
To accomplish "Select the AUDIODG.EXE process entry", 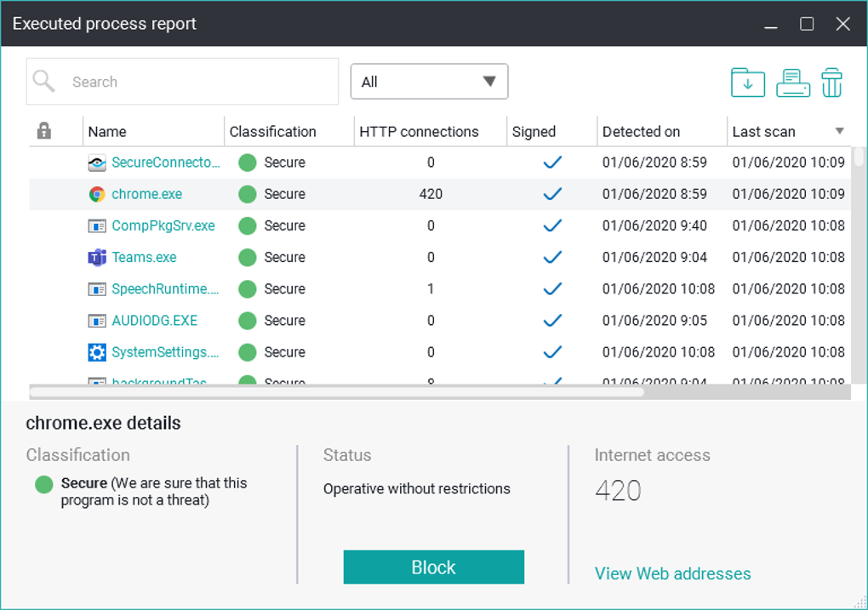I will (154, 321).
